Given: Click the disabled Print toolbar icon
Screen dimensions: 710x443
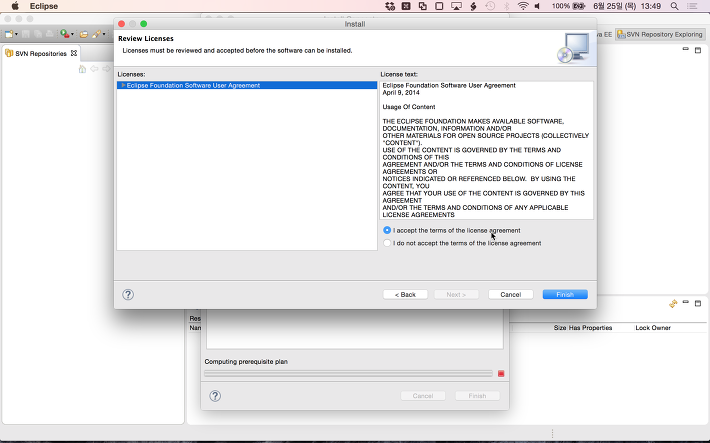Looking at the screenshot, I should click(49, 34).
